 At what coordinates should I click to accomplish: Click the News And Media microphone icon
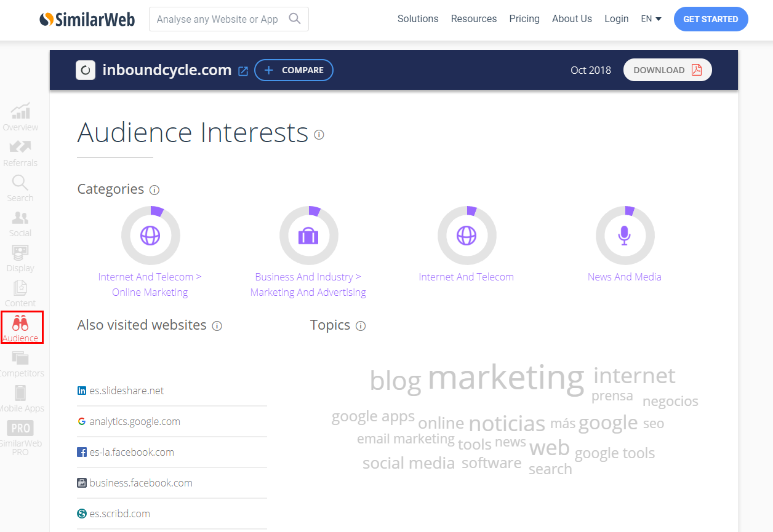[x=625, y=236]
